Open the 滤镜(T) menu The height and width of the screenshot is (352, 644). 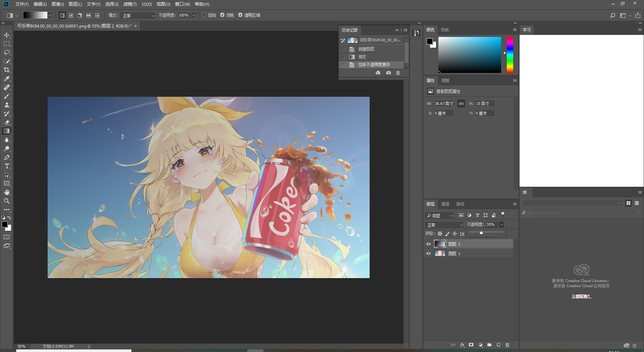tap(130, 4)
